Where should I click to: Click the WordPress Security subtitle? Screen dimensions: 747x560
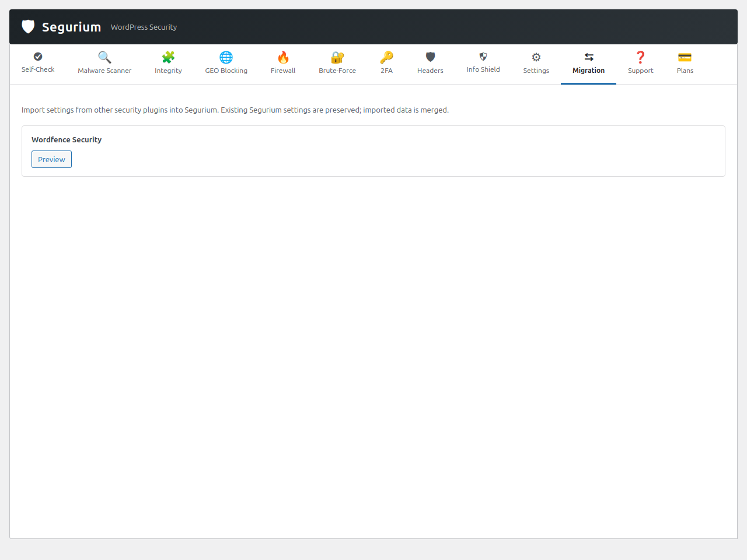(144, 27)
